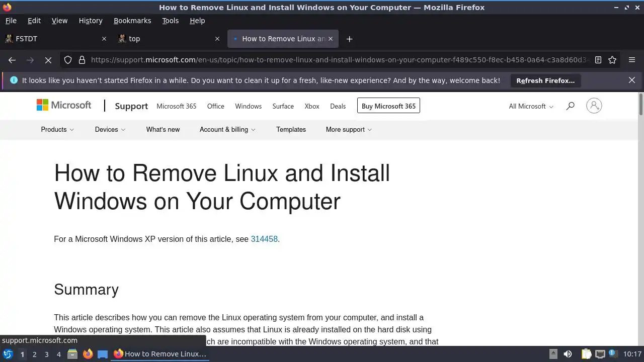
Task: Click the Refresh Firefox… button
Action: pos(545,80)
